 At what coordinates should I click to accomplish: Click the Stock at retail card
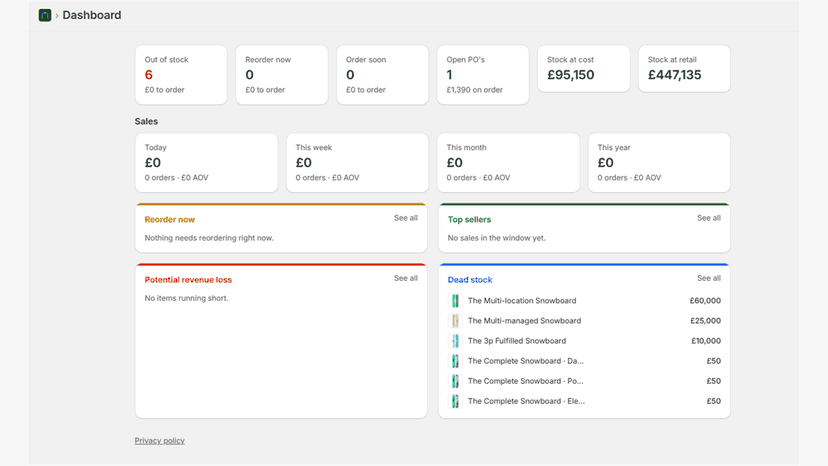(x=684, y=69)
